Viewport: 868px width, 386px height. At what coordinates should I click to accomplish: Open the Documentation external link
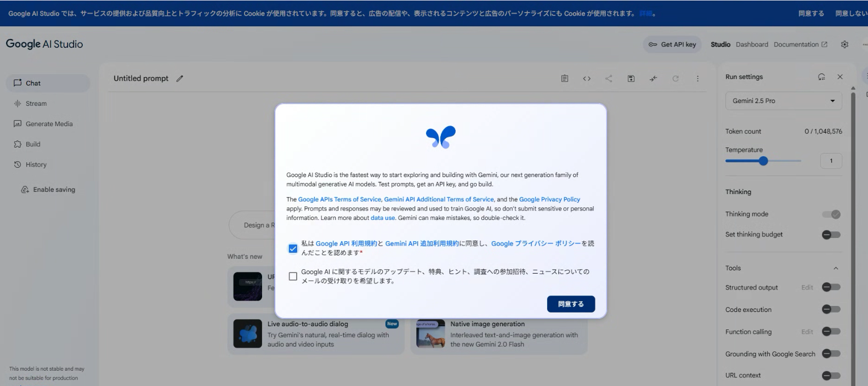801,44
